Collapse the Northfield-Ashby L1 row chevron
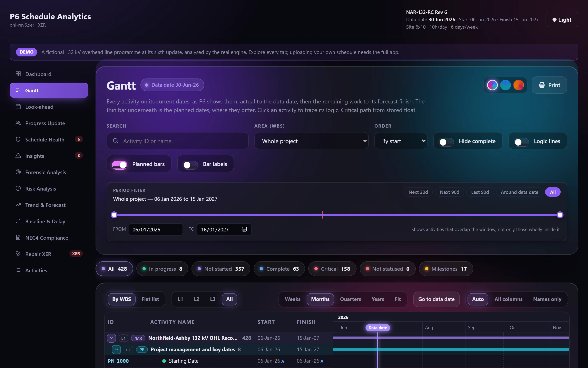The height and width of the screenshot is (368, 588). [x=111, y=338]
